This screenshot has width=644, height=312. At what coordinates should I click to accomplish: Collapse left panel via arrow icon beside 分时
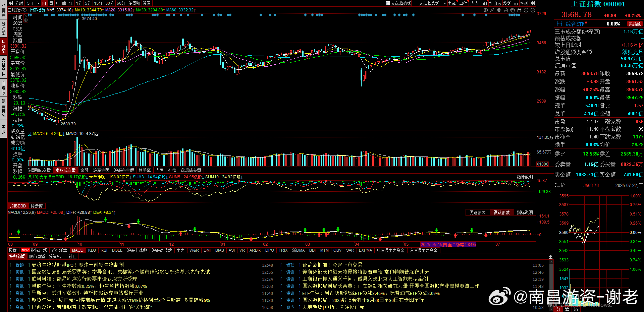tap(11, 3)
